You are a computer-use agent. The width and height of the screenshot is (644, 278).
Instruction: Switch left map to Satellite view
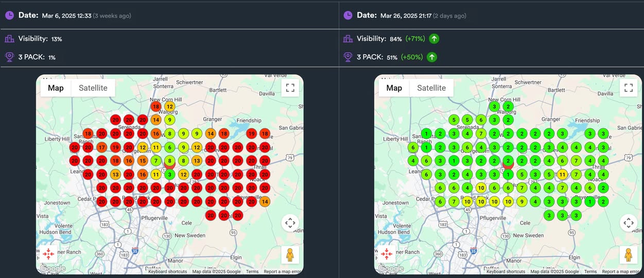pyautogui.click(x=93, y=88)
